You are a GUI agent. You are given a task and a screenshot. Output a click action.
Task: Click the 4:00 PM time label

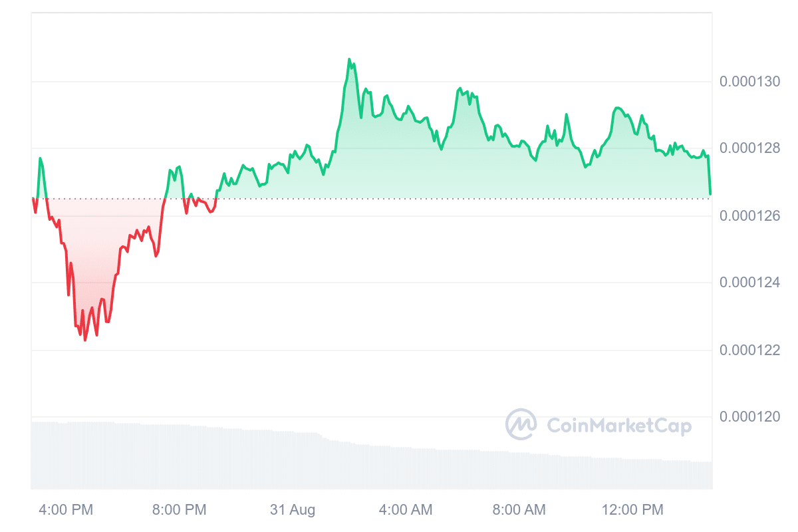click(66, 510)
